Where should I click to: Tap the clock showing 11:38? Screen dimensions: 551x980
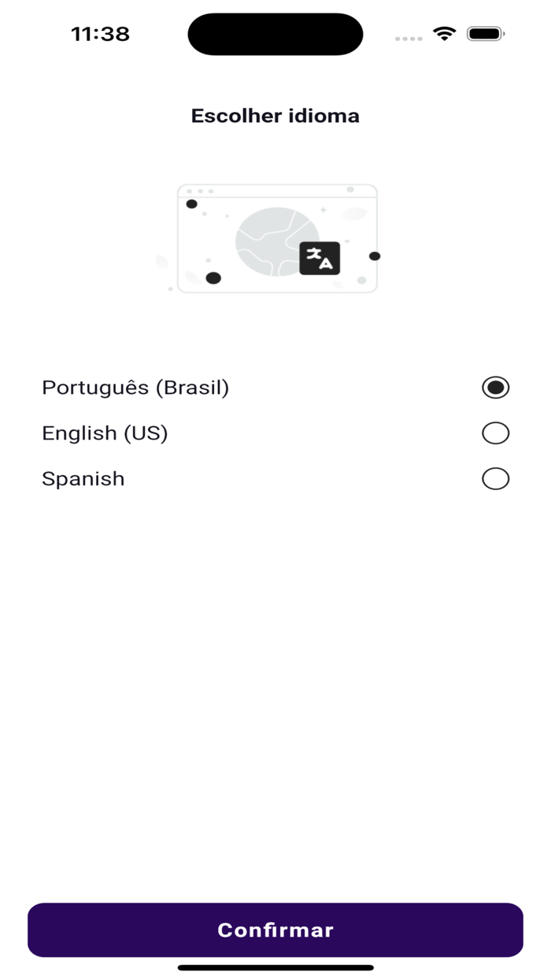(100, 34)
